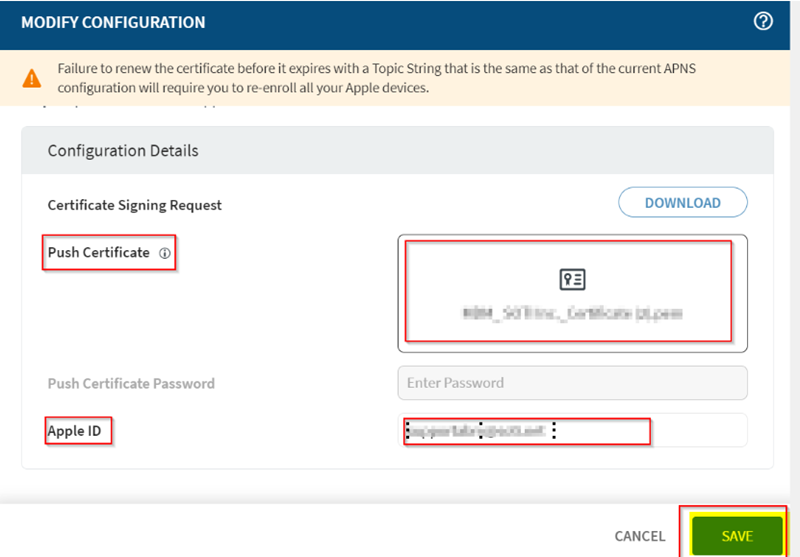Click the Push Certificate label
Screen dimensions: 800x557
(x=99, y=253)
